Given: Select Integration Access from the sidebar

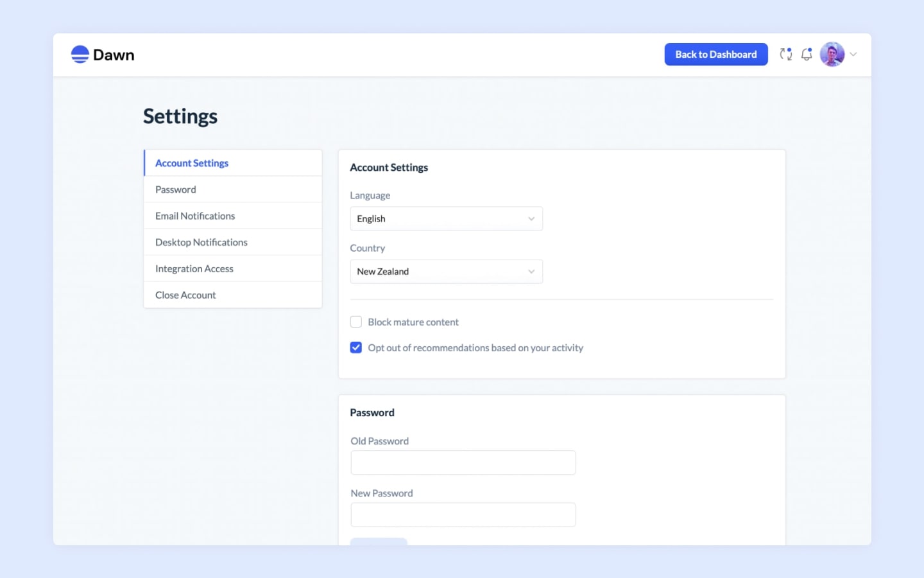Looking at the screenshot, I should (194, 268).
